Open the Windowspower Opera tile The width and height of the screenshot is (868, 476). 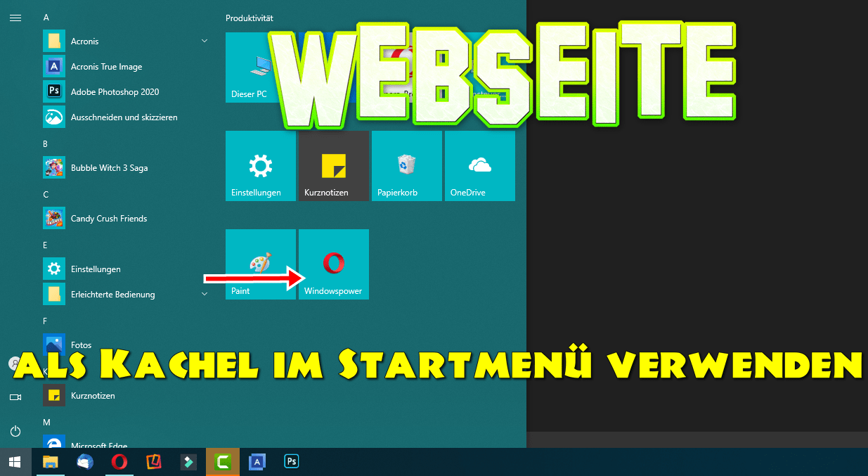pyautogui.click(x=334, y=264)
